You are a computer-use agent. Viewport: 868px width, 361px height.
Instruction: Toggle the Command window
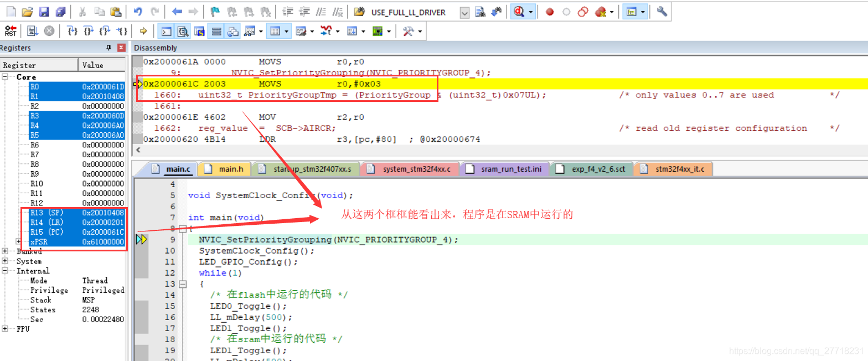tap(166, 31)
